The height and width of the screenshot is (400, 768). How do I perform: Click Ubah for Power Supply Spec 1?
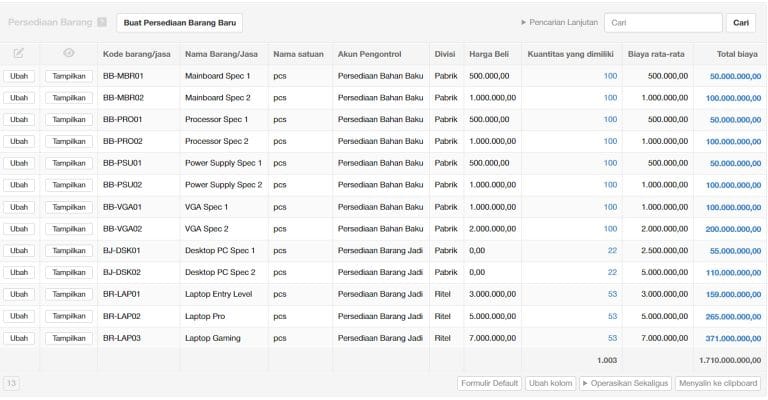(x=19, y=163)
